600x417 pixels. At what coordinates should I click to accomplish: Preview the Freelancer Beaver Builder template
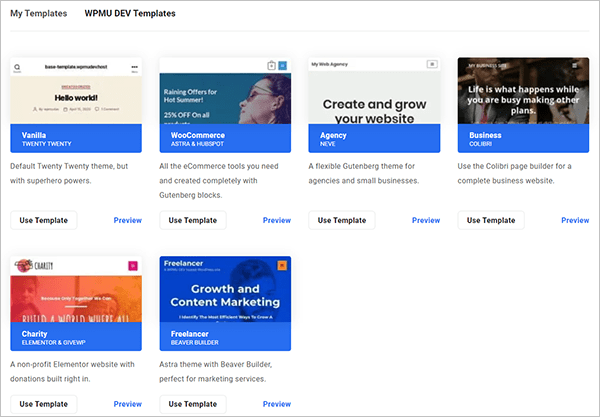277,404
